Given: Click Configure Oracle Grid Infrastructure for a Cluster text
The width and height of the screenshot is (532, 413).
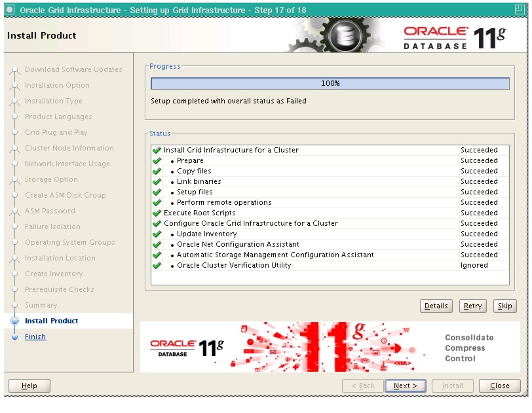Looking at the screenshot, I should click(251, 223).
